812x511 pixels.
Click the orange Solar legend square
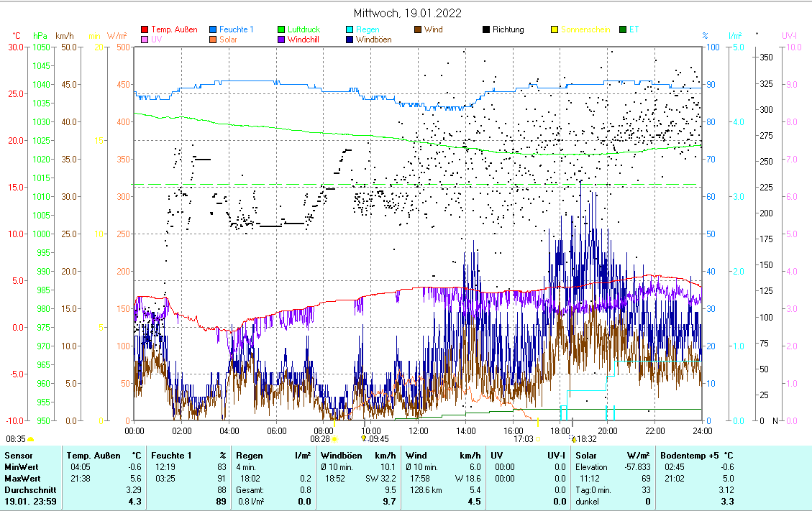[x=213, y=40]
